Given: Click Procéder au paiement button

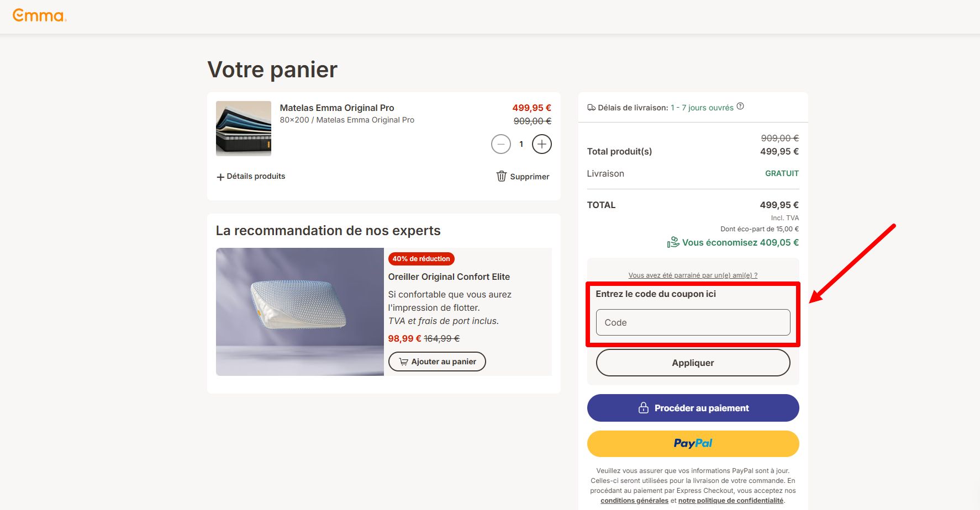Looking at the screenshot, I should pyautogui.click(x=693, y=408).
